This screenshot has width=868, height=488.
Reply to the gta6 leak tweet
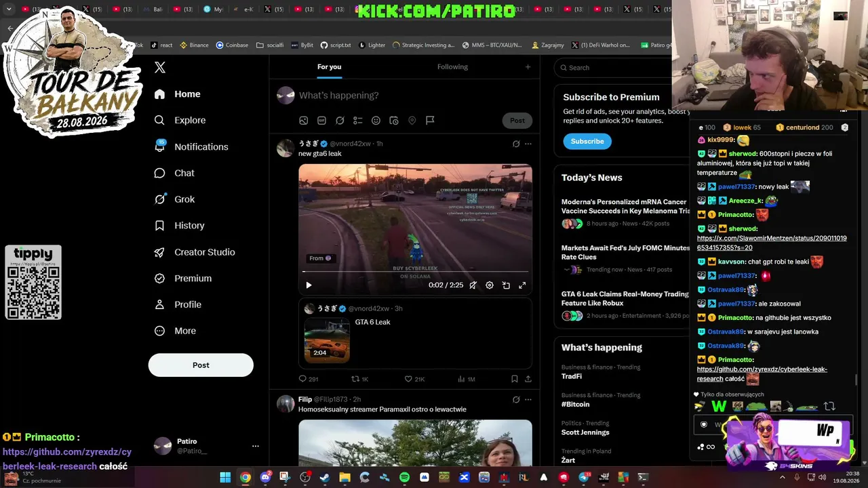[309, 379]
